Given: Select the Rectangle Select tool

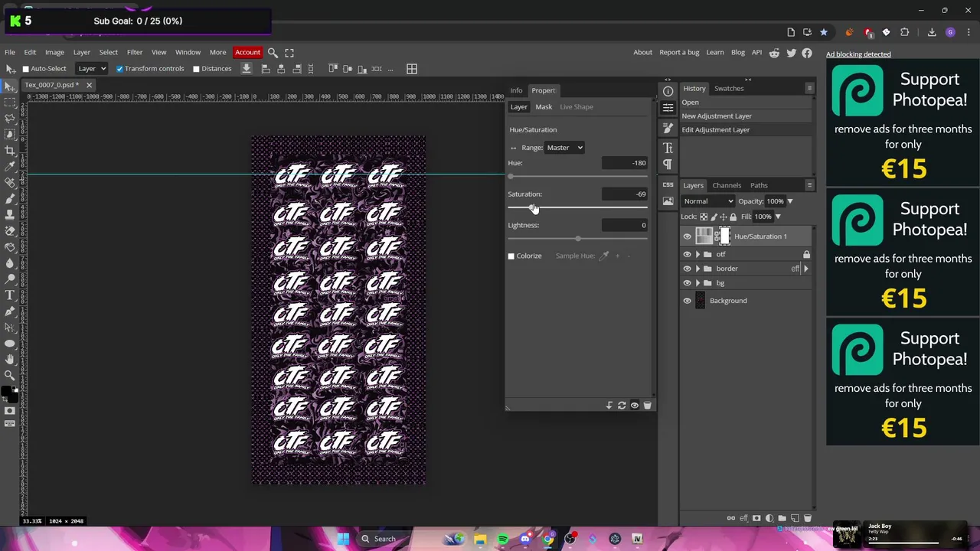Looking at the screenshot, I should [10, 102].
